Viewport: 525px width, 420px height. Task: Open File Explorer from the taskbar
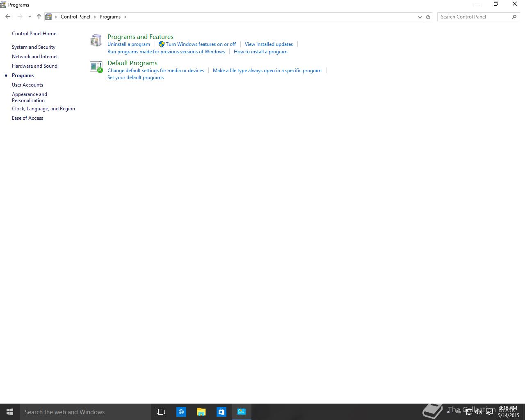201,412
